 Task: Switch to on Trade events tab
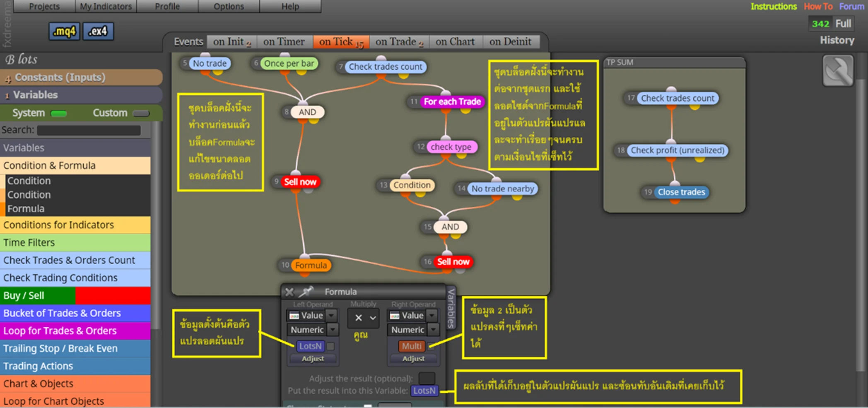(399, 42)
